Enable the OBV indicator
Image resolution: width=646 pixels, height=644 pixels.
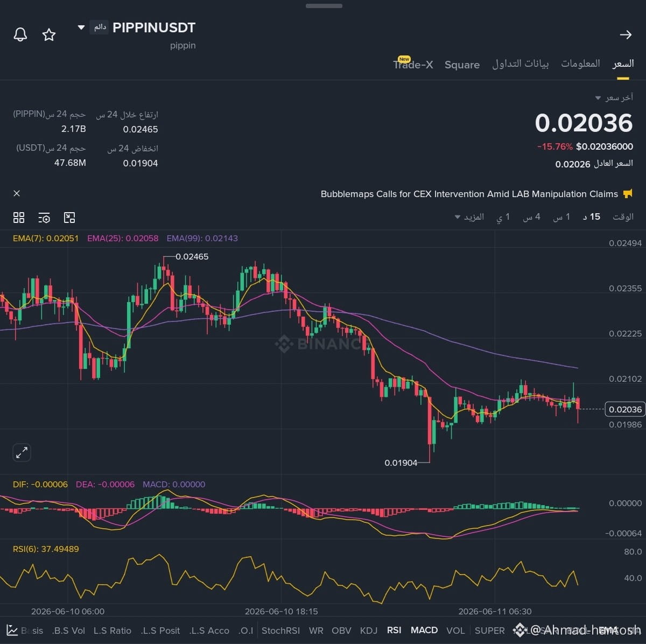click(x=341, y=631)
